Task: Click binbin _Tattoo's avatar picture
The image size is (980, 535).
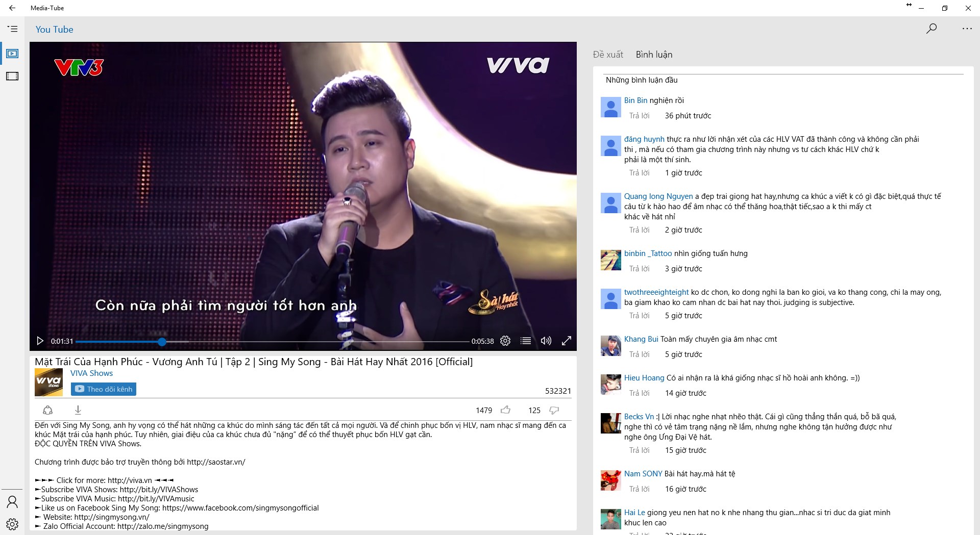Action: 610,260
